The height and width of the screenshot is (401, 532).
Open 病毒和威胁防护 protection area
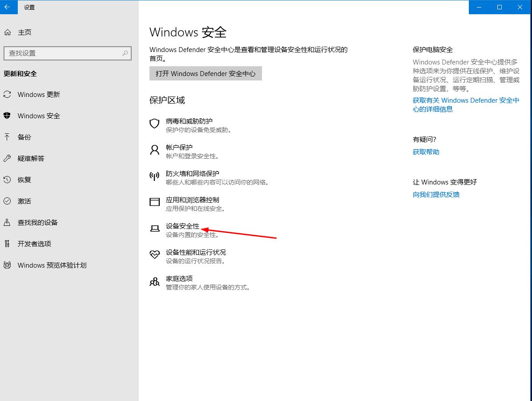point(189,121)
